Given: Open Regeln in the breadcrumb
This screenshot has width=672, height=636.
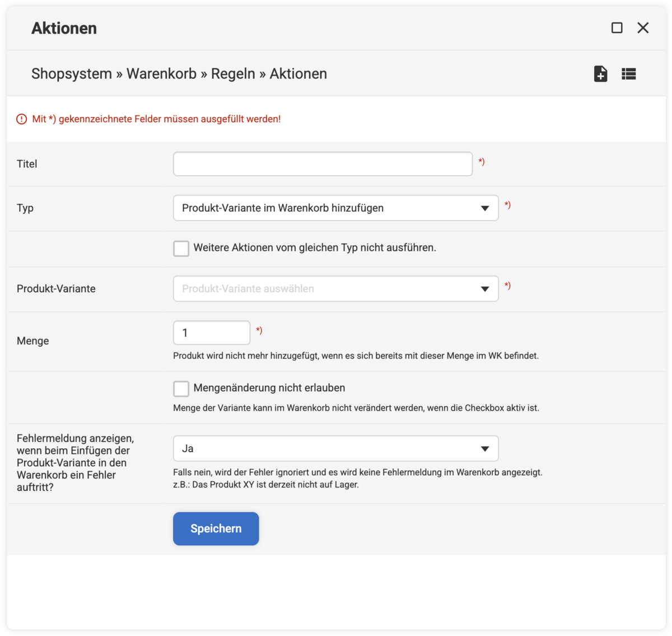Looking at the screenshot, I should pos(233,74).
